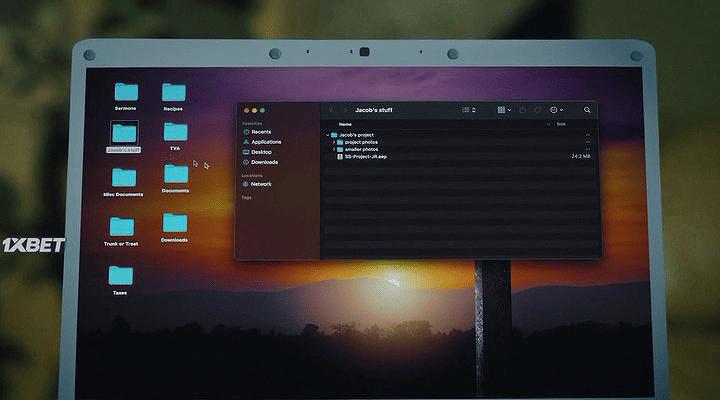Open the list view style switcher

(469, 110)
